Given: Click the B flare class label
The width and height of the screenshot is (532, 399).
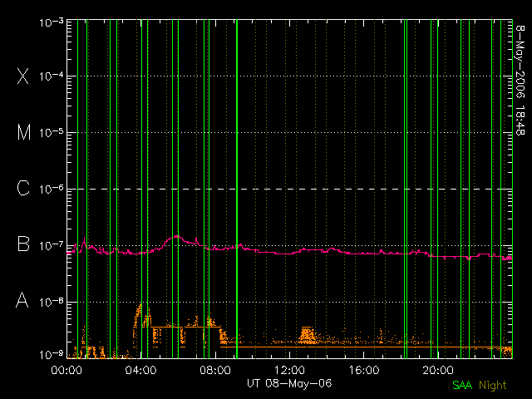Looking at the screenshot, I should 23,244.
